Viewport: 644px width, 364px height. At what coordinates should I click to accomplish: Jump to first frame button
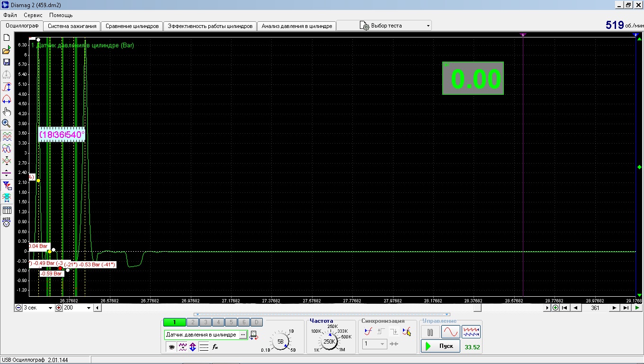(565, 308)
